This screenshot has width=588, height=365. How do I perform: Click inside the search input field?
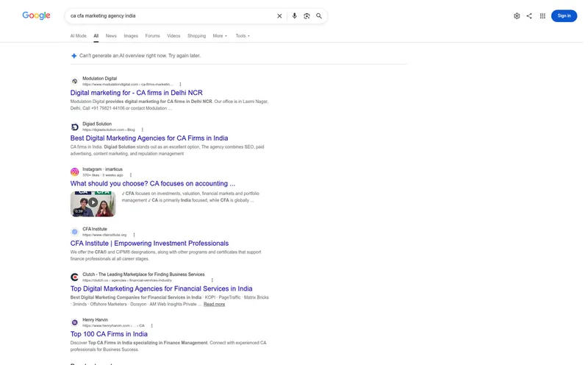coord(171,15)
